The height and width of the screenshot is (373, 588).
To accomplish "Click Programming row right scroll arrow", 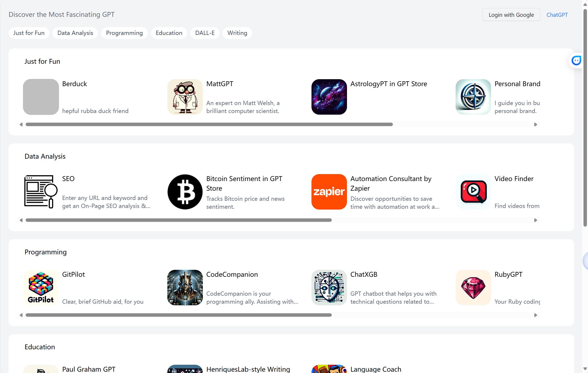I will point(535,315).
